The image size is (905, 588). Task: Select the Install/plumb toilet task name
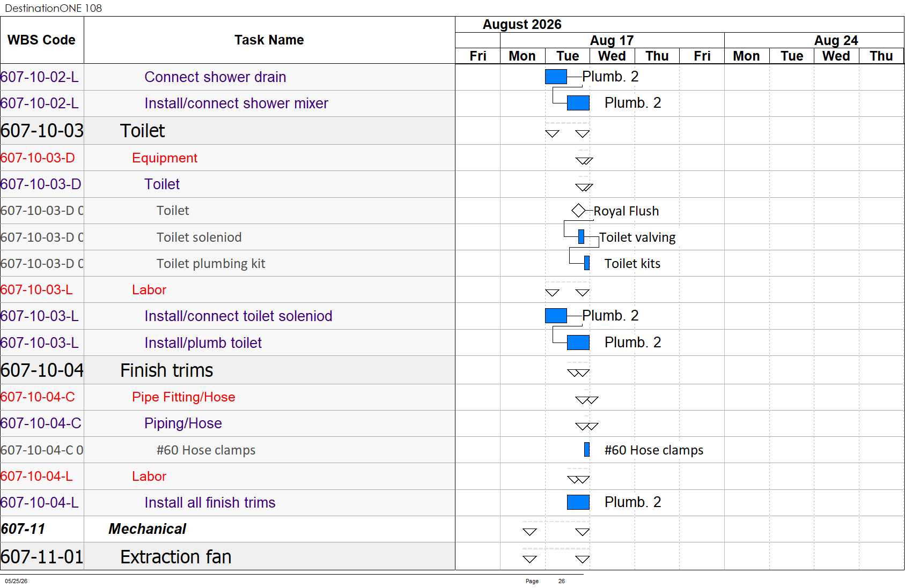click(x=203, y=343)
